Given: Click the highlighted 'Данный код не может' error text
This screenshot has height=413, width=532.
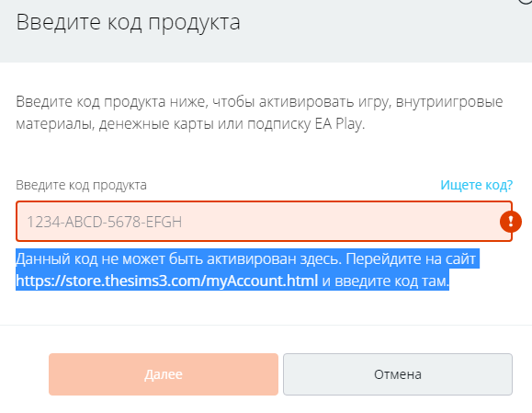Looking at the screenshot, I should (91, 259).
